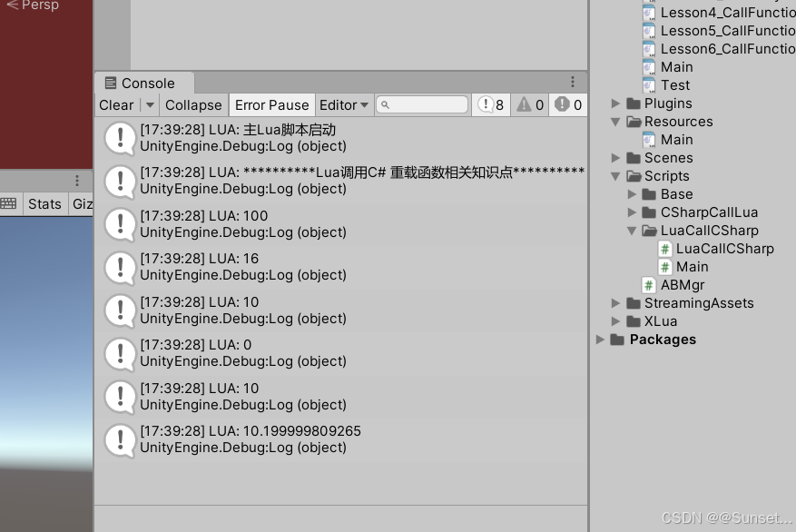This screenshot has height=532, width=796.
Task: Select the 'LUA: 10.199999809265' log entry
Action: click(340, 439)
